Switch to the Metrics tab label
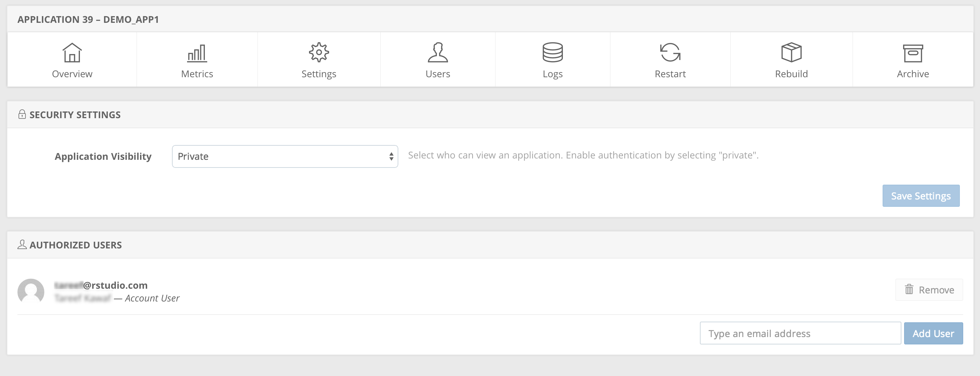The width and height of the screenshot is (980, 376). (197, 74)
